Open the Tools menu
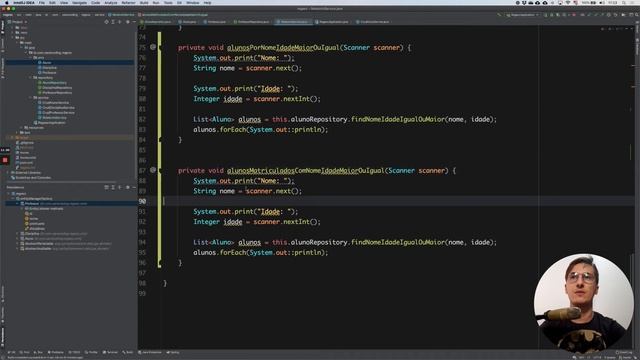 tap(168, 2)
